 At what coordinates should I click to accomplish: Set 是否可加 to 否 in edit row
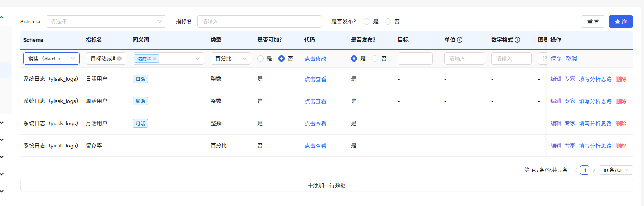point(281,59)
